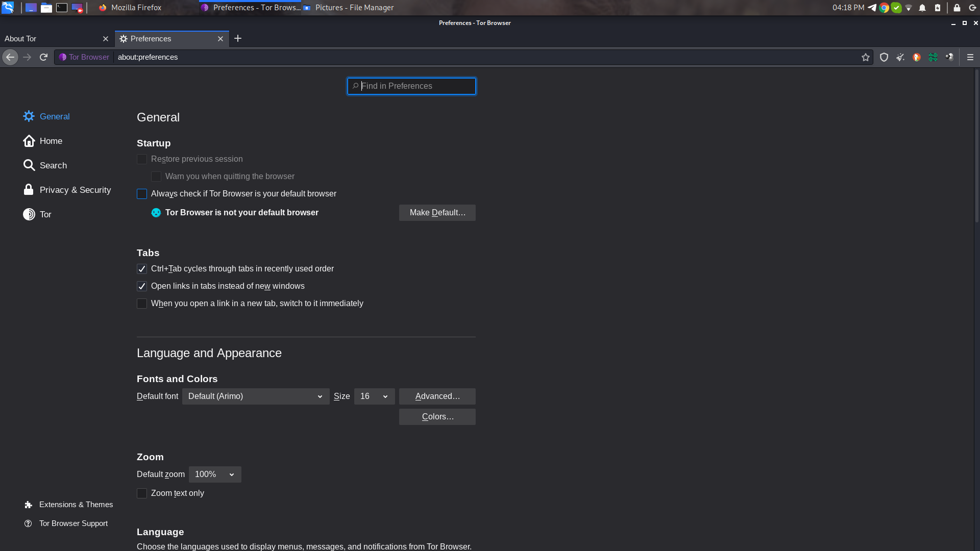
Task: Click the screen recorder panel icon
Action: 77,8
